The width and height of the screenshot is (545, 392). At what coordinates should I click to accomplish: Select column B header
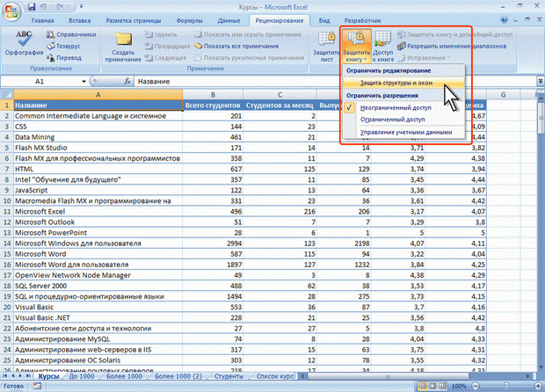pos(213,95)
